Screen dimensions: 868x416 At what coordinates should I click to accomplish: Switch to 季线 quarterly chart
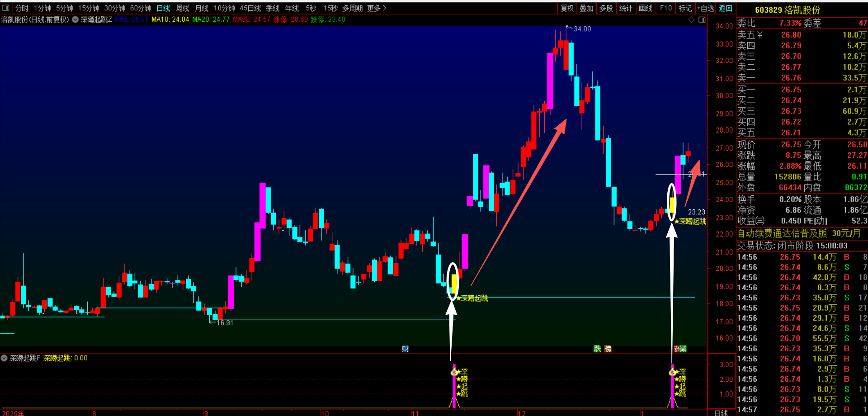coord(273,8)
